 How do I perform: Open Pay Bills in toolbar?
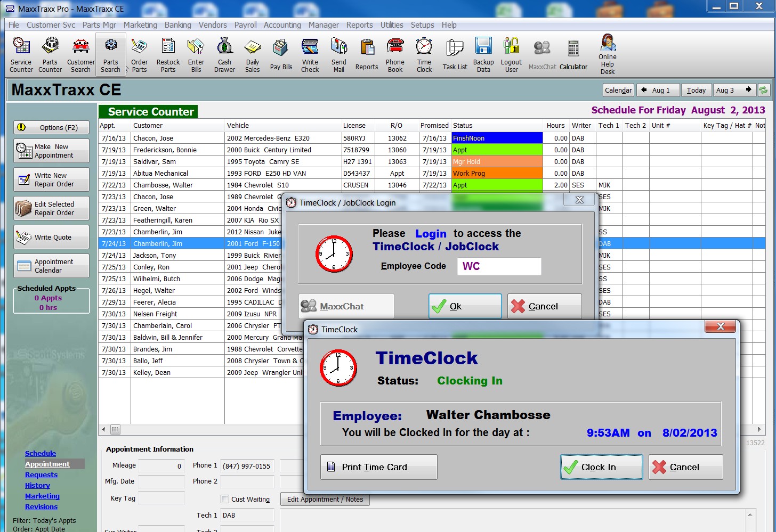[x=281, y=54]
